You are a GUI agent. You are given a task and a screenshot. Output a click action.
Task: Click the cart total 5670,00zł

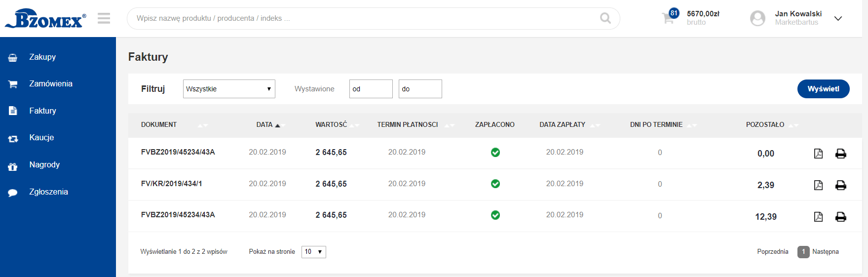[x=703, y=14]
